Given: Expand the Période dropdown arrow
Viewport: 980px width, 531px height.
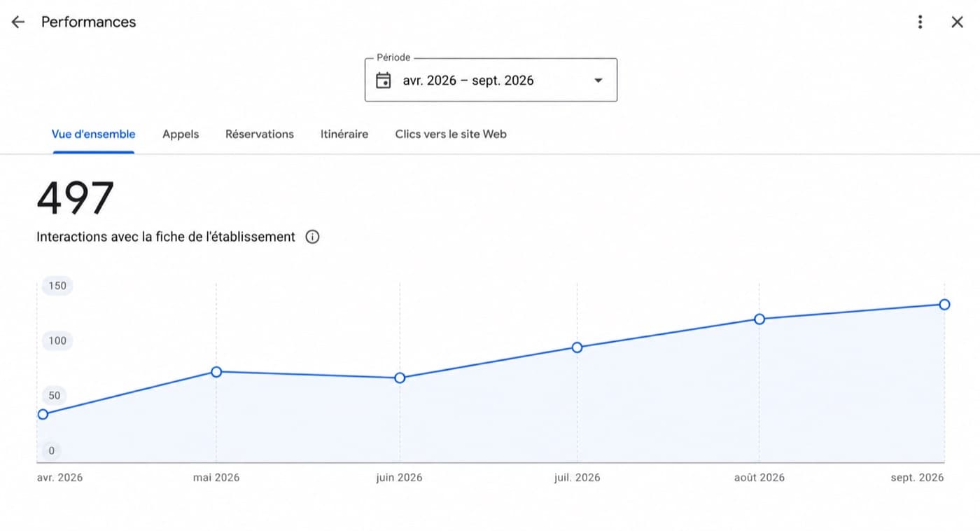Looking at the screenshot, I should (x=598, y=81).
